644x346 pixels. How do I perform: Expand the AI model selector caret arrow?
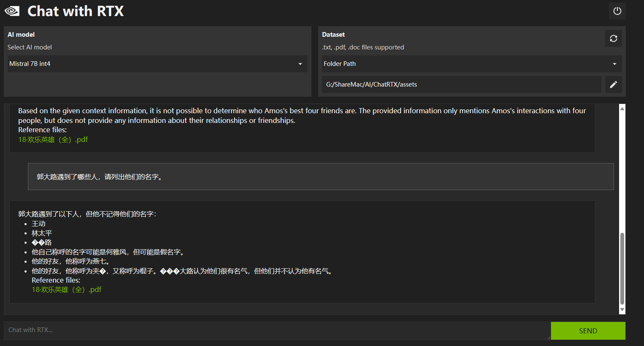pyautogui.click(x=300, y=64)
